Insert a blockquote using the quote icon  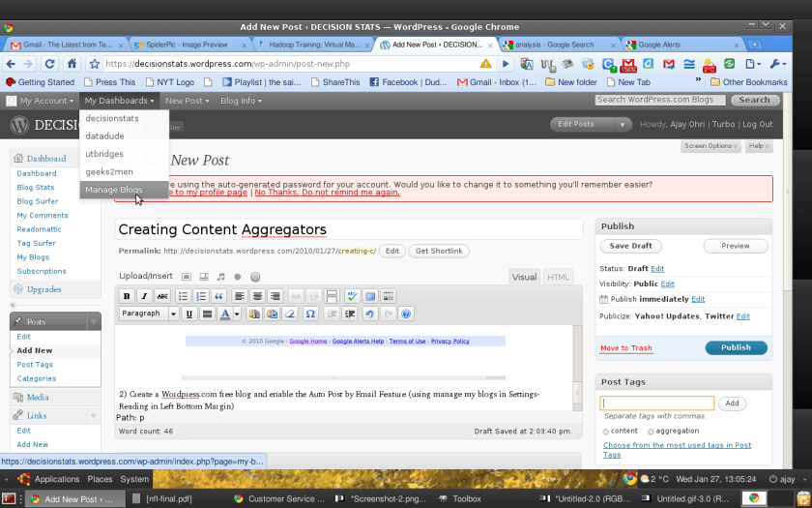tap(219, 296)
